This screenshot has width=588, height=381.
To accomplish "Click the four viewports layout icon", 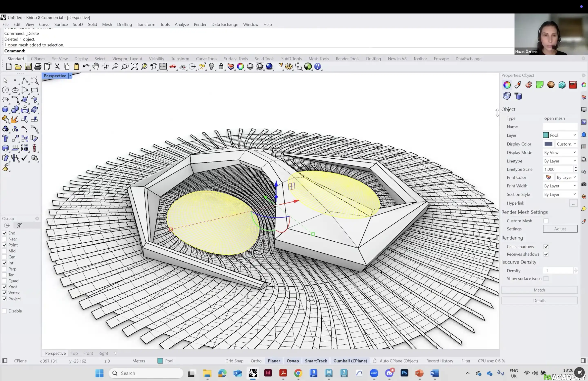I will (x=163, y=67).
